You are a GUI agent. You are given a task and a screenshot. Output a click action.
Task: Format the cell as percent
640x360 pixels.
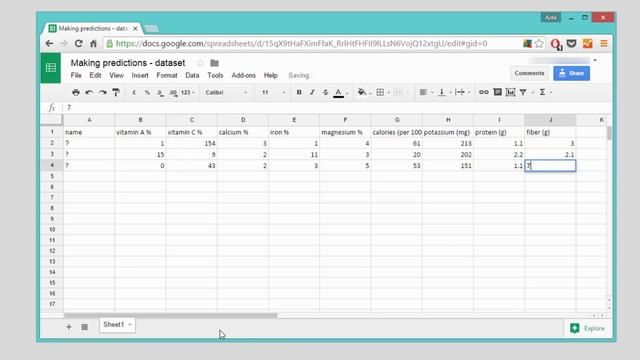(147, 93)
